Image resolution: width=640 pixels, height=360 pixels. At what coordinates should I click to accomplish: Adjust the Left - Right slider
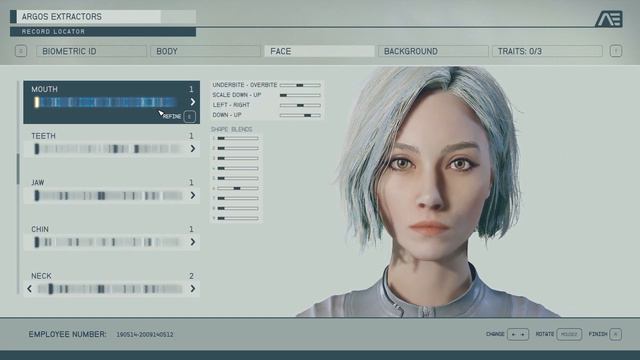point(300,105)
